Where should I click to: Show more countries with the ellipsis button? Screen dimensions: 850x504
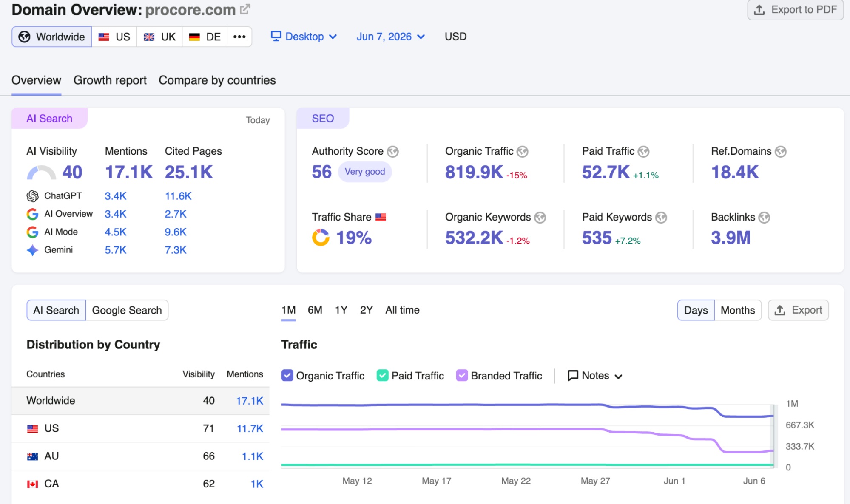[x=239, y=37]
